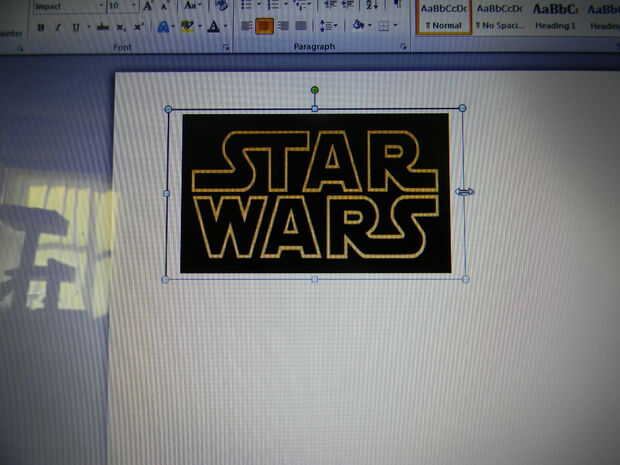The image size is (620, 465).
Task: Open the font size combo box
Action: 122,6
